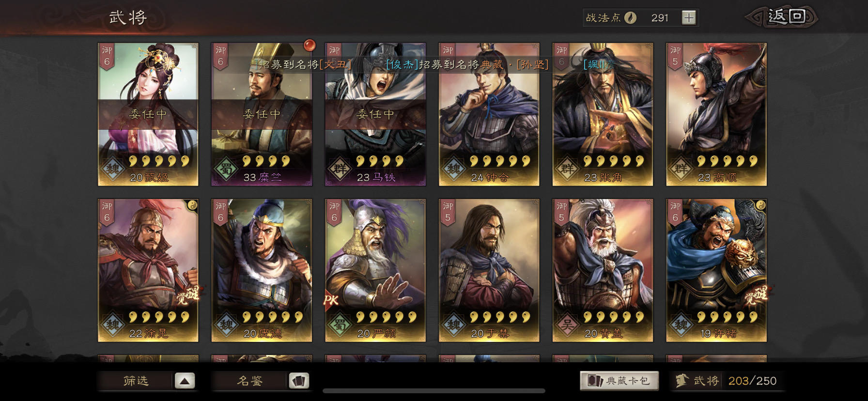
Task: Choose the 高顺 general card
Action: pos(716,114)
